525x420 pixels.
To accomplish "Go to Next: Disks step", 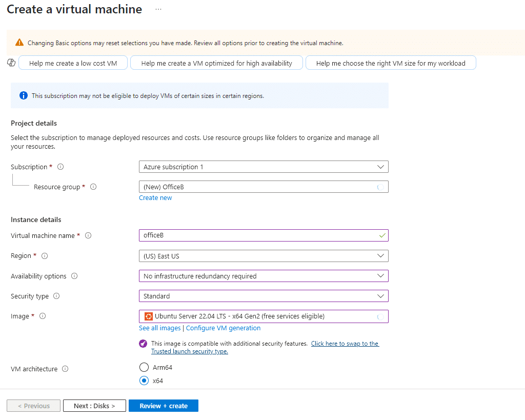I will [x=94, y=406].
